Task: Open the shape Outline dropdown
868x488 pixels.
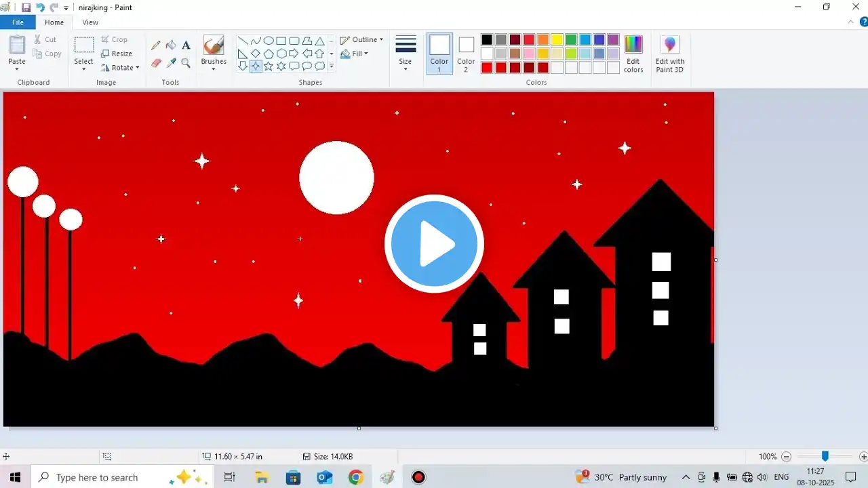Action: (361, 39)
